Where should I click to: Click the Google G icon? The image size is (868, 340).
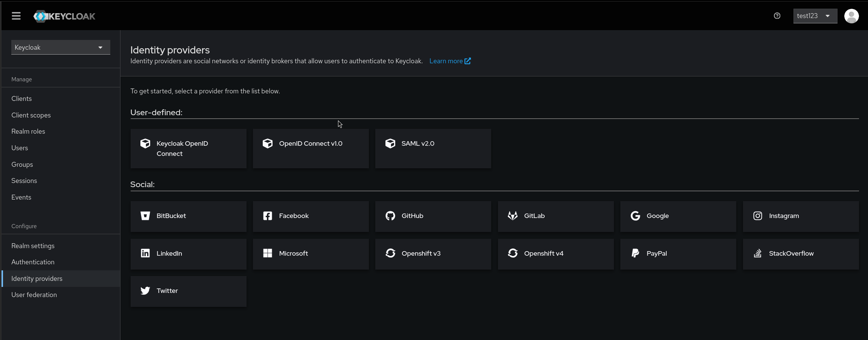[x=635, y=216]
